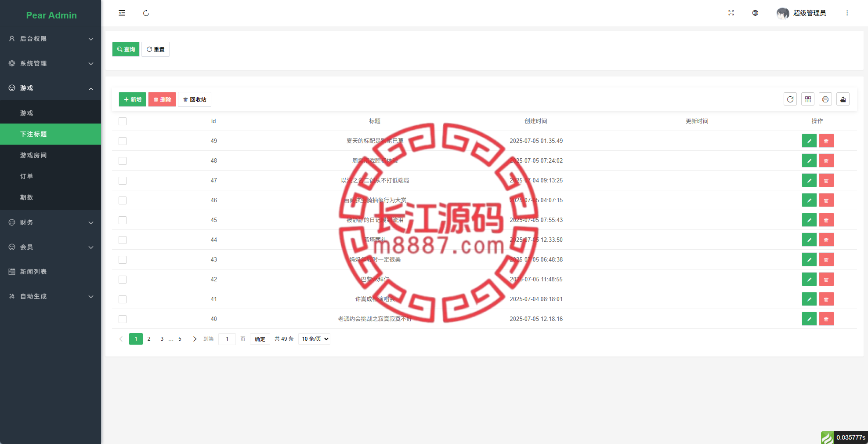Check the checkbox for row id 43
Viewport: 868px width, 444px height.
(x=123, y=260)
